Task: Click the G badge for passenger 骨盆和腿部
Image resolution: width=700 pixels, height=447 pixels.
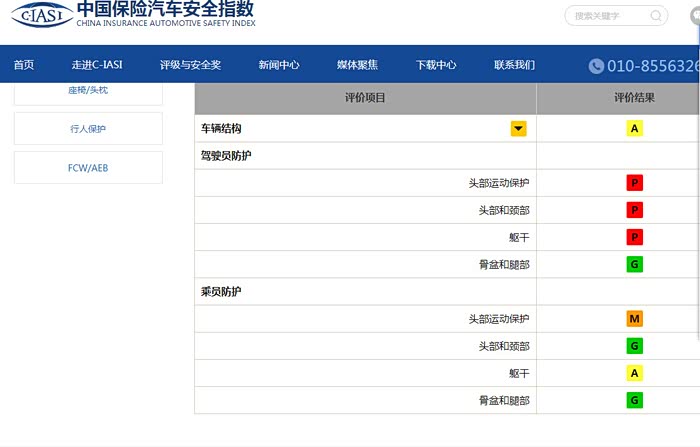Action: pyautogui.click(x=634, y=401)
